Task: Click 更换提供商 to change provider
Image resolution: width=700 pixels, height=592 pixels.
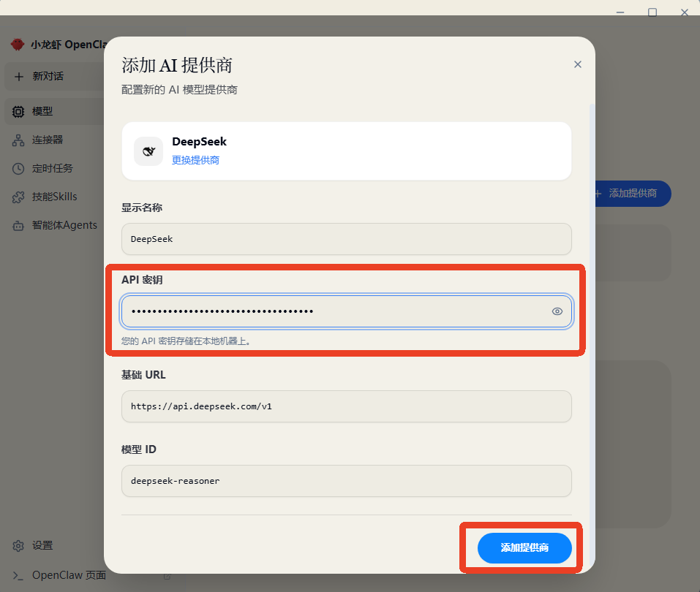Action: [x=195, y=160]
